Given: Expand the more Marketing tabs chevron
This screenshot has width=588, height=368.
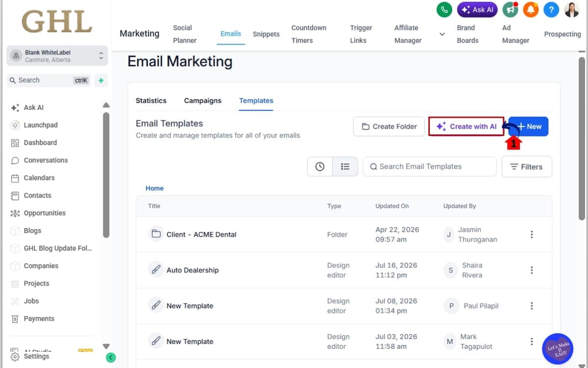Looking at the screenshot, I should coord(442,34).
